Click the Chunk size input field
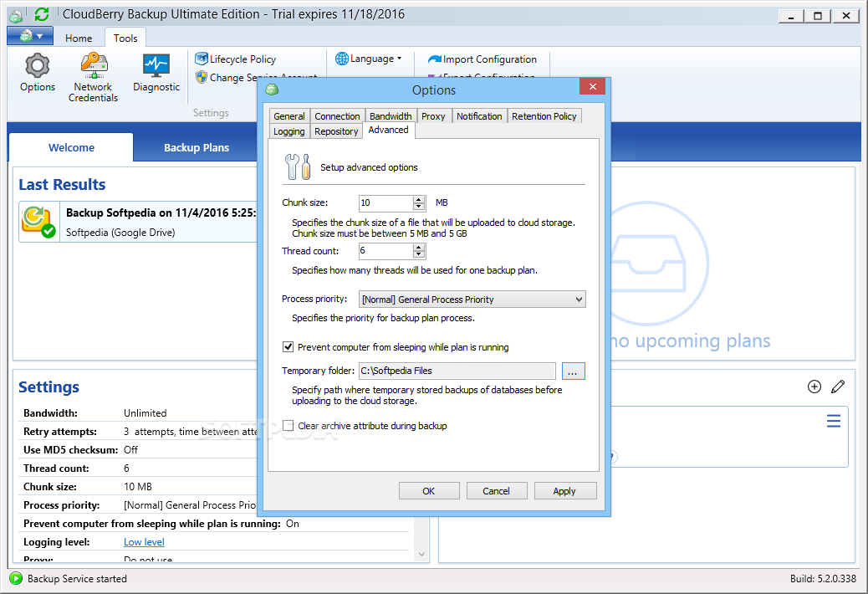 [x=385, y=202]
